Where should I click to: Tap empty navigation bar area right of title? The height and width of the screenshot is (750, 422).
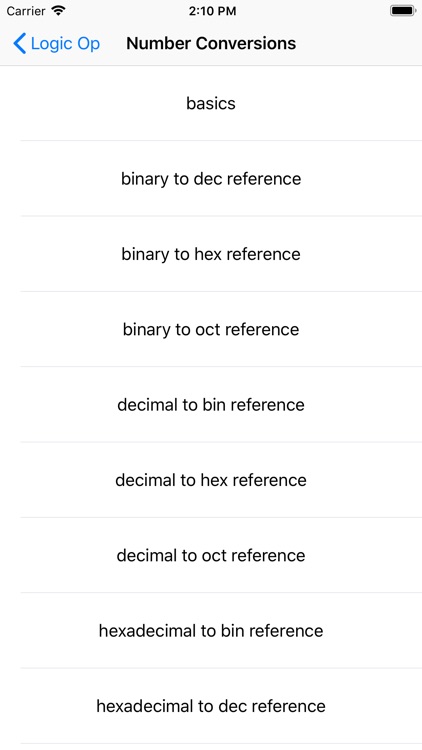359,44
